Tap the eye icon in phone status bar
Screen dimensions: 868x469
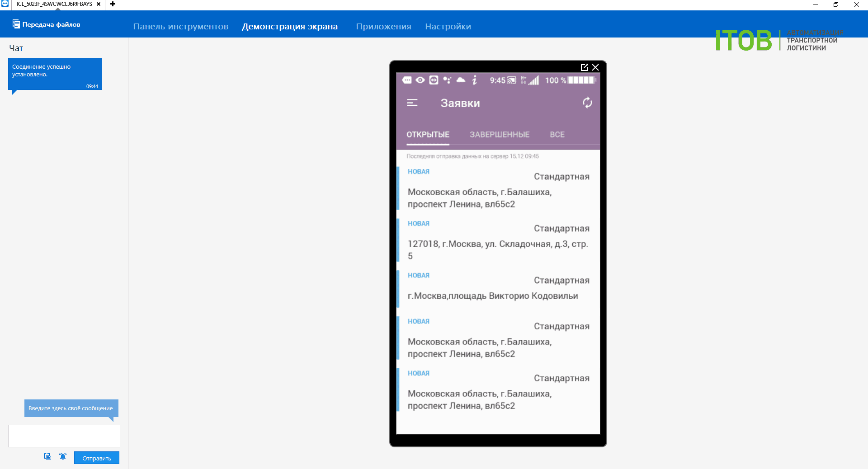420,80
